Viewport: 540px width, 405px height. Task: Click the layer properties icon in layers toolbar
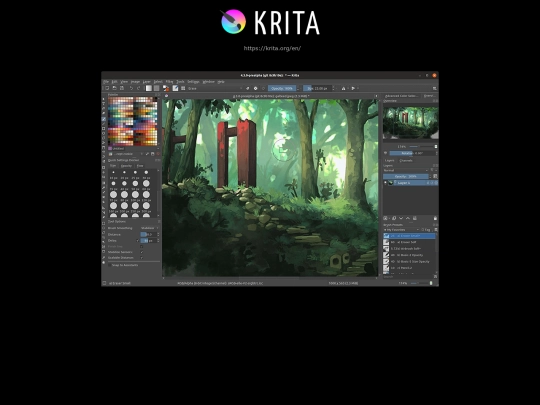coord(415,218)
